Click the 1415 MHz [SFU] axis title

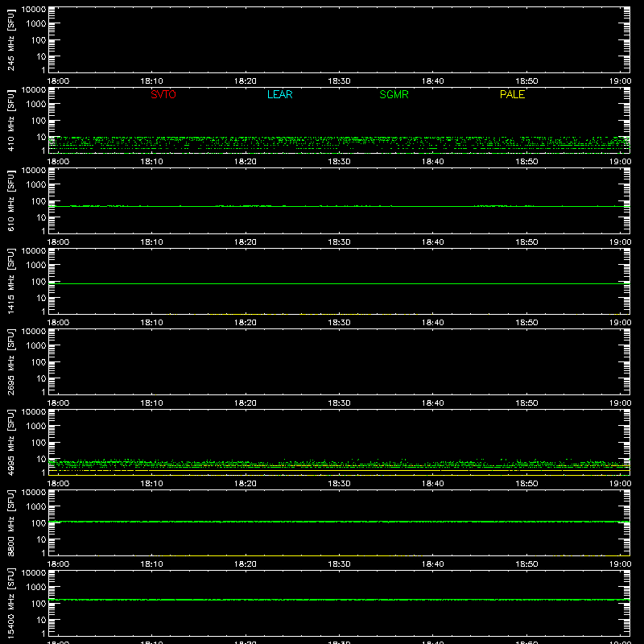point(11,281)
